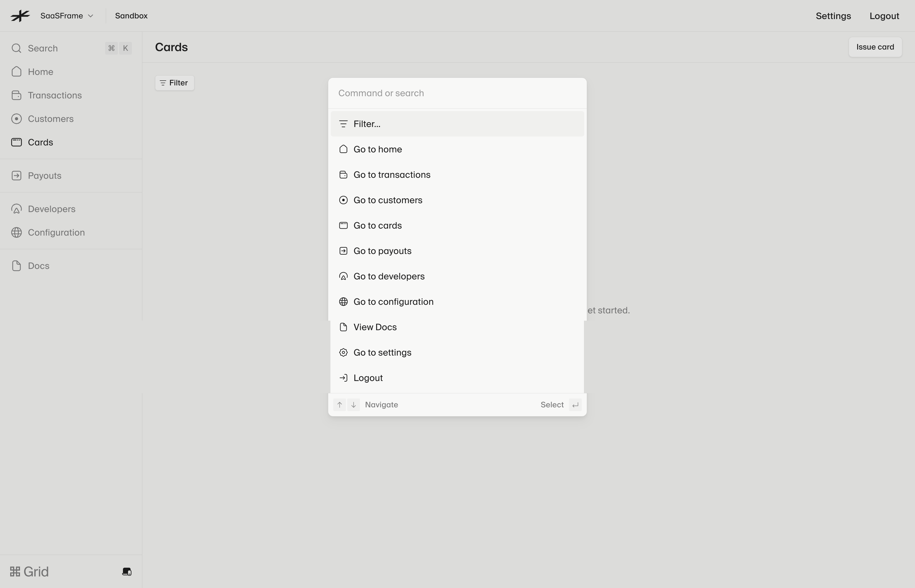Click Logout in the top bar
This screenshot has height=588, width=915.
(884, 16)
